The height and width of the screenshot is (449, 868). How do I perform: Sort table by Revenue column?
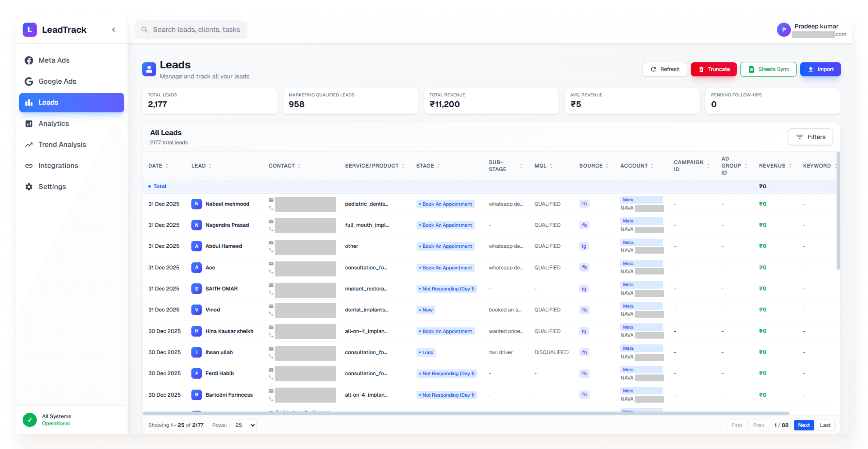(775, 166)
